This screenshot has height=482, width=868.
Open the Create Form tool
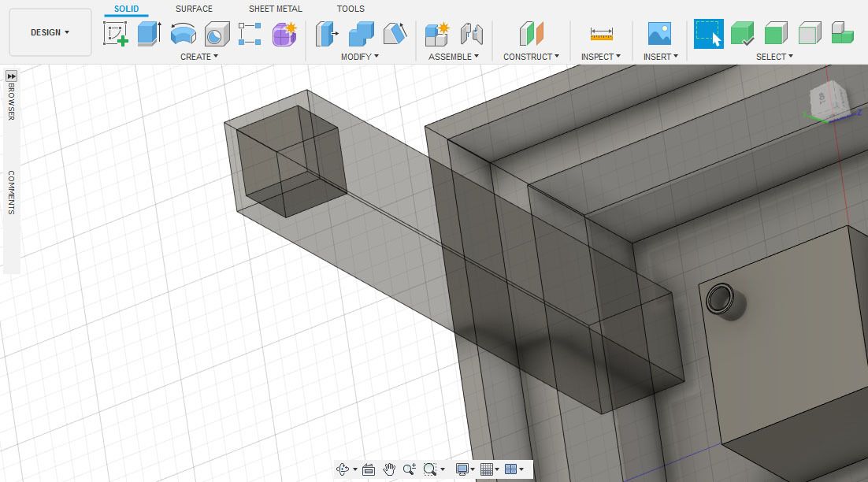(284, 33)
